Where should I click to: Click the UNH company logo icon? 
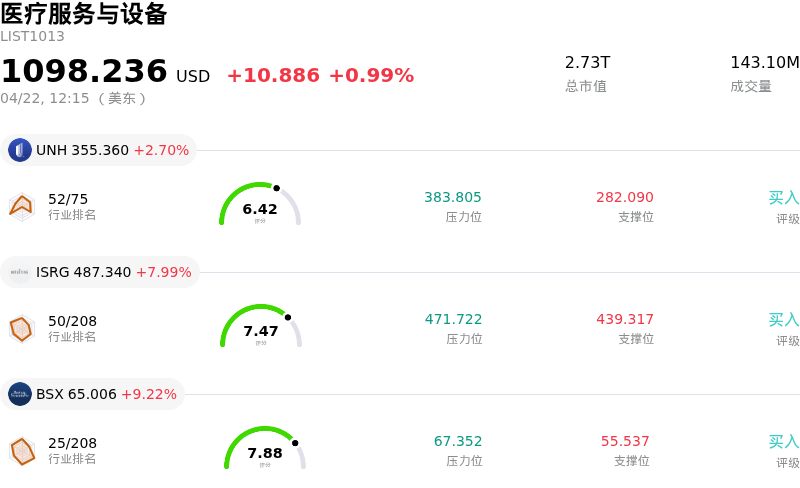(x=20, y=150)
